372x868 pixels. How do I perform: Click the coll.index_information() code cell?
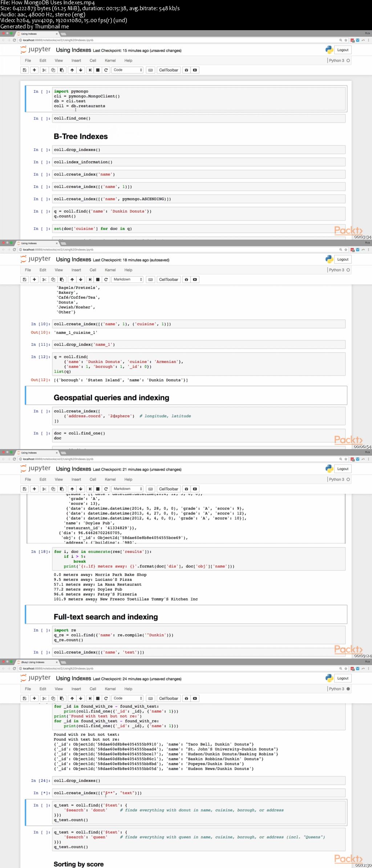(199, 162)
